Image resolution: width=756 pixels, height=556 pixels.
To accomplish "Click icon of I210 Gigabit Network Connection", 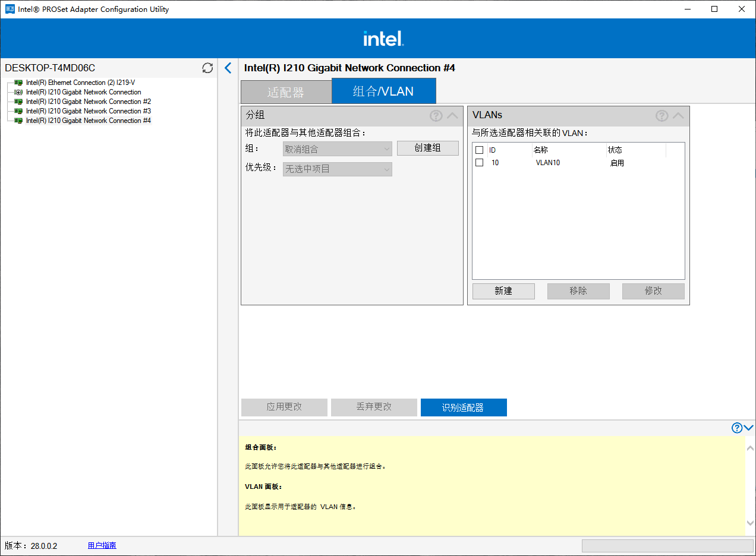I will [18, 92].
